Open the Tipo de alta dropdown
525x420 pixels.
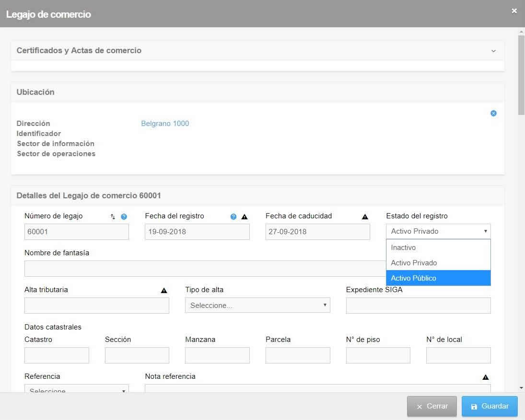tap(257, 306)
